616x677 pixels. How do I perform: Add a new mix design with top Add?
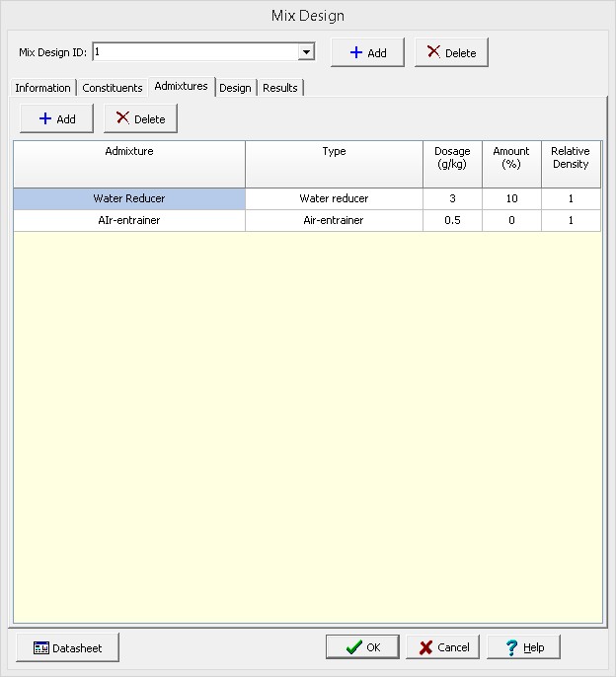367,52
